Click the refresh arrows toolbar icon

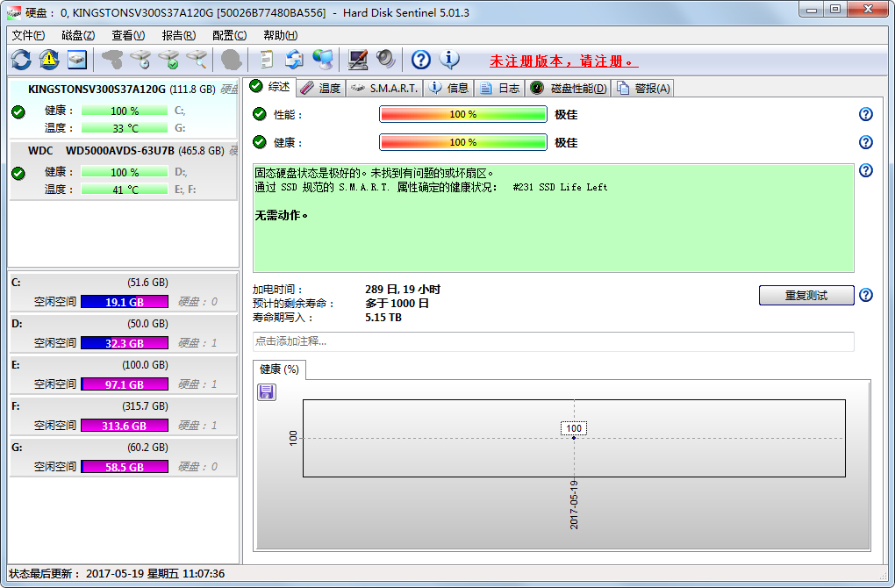pos(21,60)
